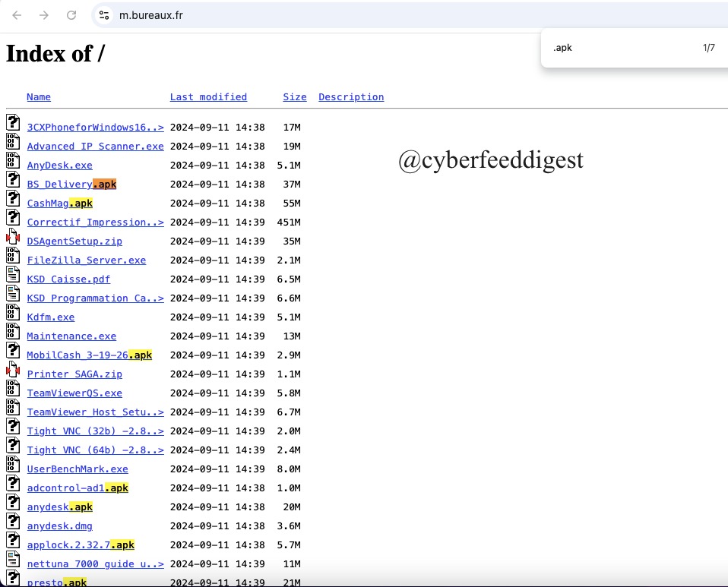Open the TeamViewer_Host_Setu file link
The image size is (728, 587).
(95, 412)
